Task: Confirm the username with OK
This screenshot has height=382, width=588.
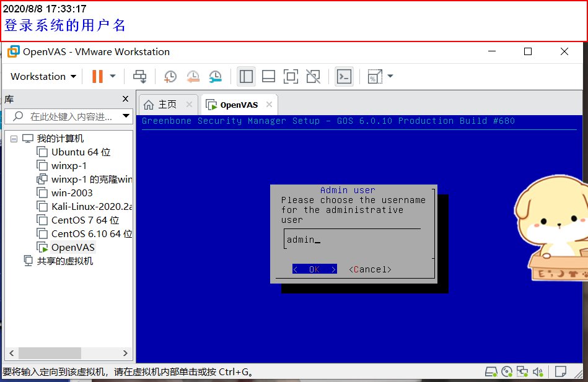Action: pos(315,269)
